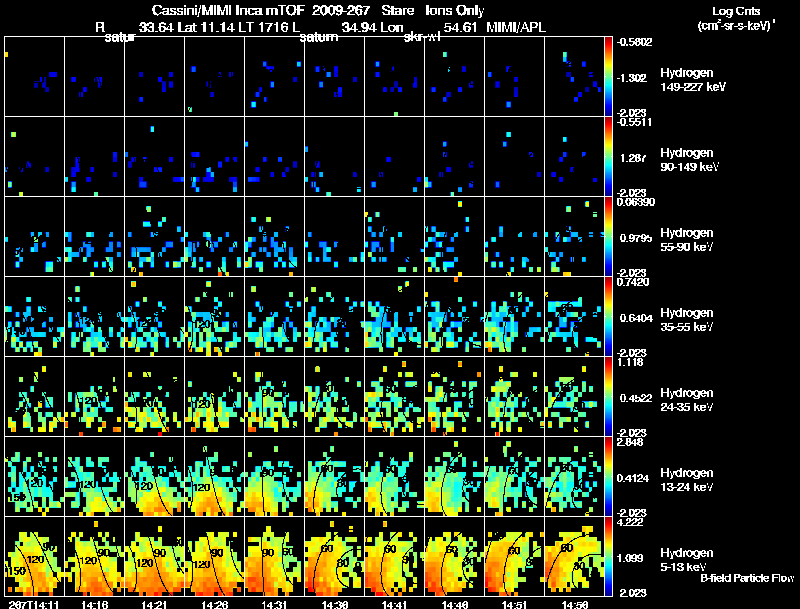Select the 5-13 keV panel at 14:56

tap(574, 556)
